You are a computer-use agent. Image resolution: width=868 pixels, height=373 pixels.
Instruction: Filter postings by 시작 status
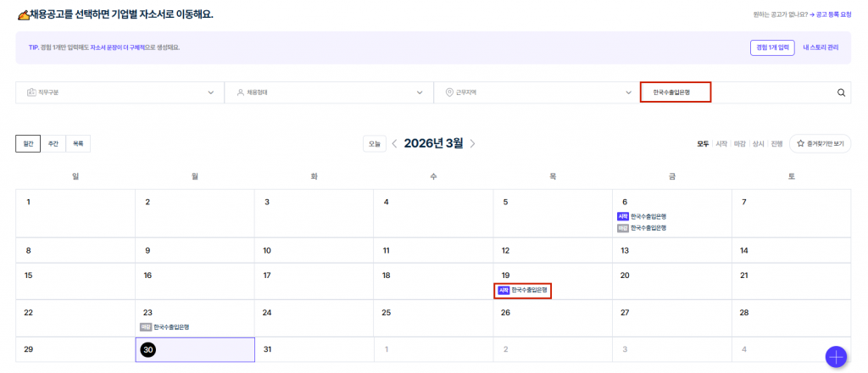(721, 143)
